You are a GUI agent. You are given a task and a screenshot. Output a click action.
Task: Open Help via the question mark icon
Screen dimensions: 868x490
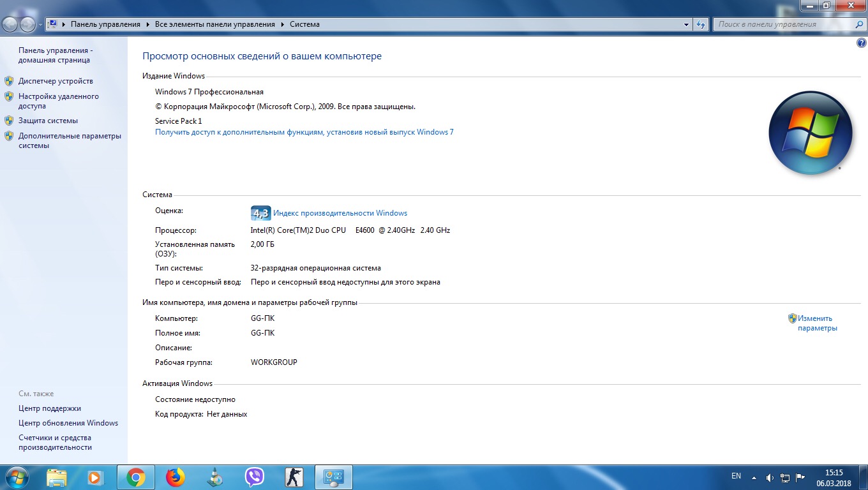point(861,43)
